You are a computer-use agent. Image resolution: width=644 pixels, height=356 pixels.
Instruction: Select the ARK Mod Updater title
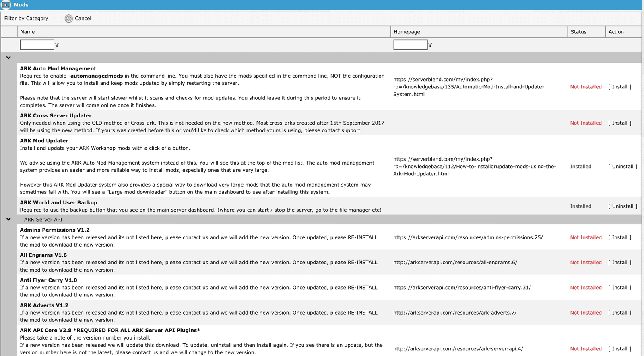tap(44, 141)
